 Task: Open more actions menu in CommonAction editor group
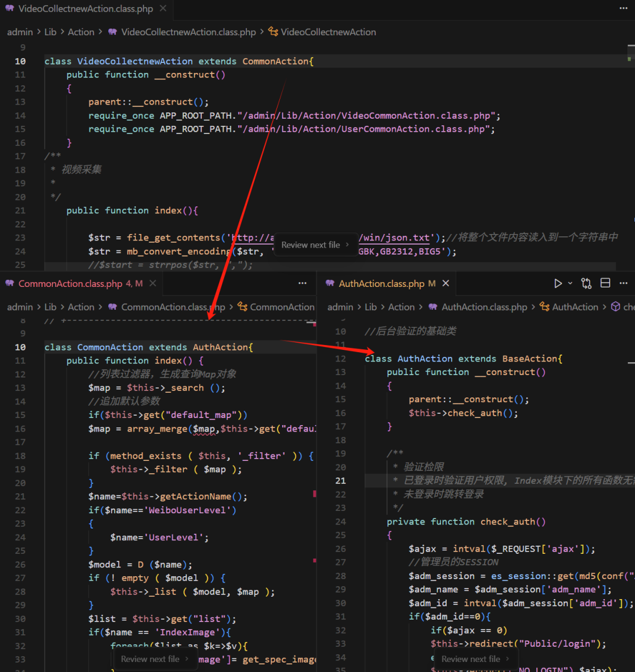302,283
